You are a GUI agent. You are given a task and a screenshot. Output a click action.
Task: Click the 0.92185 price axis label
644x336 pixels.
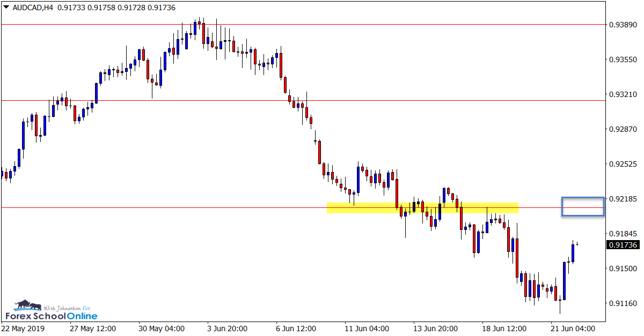[624, 199]
